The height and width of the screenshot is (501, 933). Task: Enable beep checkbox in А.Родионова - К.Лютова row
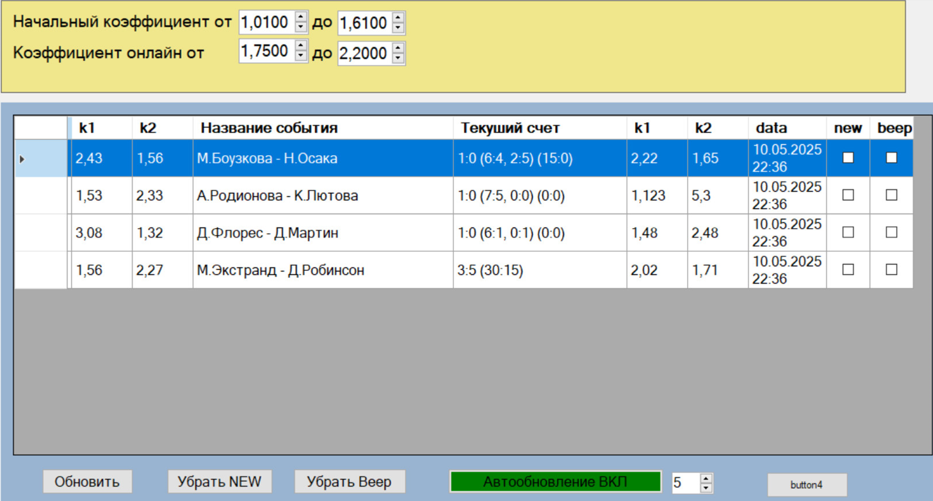(891, 195)
